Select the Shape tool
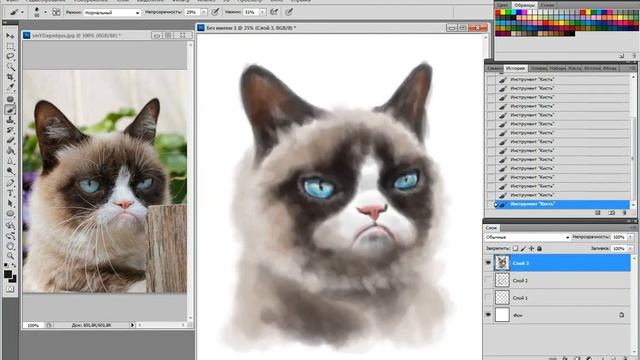 [10, 214]
